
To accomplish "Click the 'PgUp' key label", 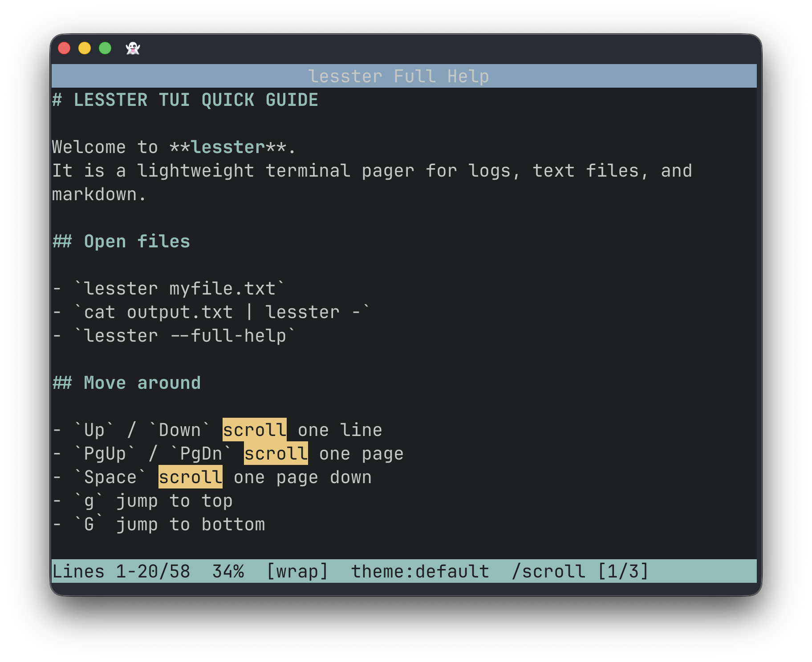I will (105, 454).
